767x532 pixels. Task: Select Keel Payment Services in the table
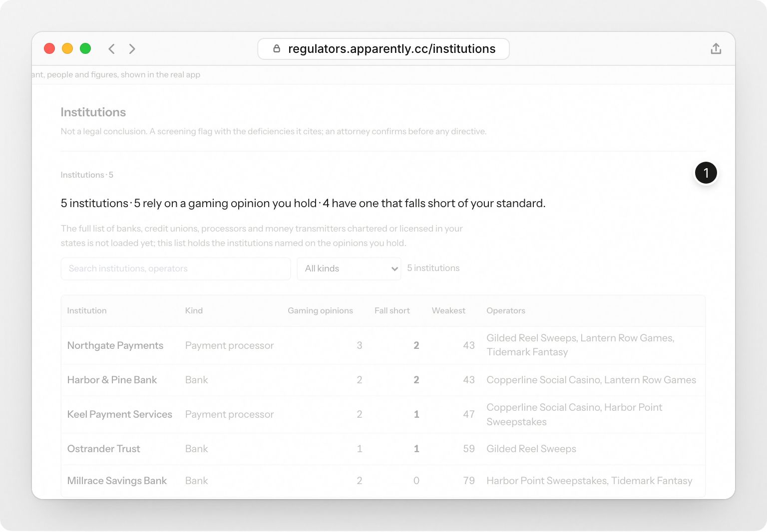[x=383, y=414]
